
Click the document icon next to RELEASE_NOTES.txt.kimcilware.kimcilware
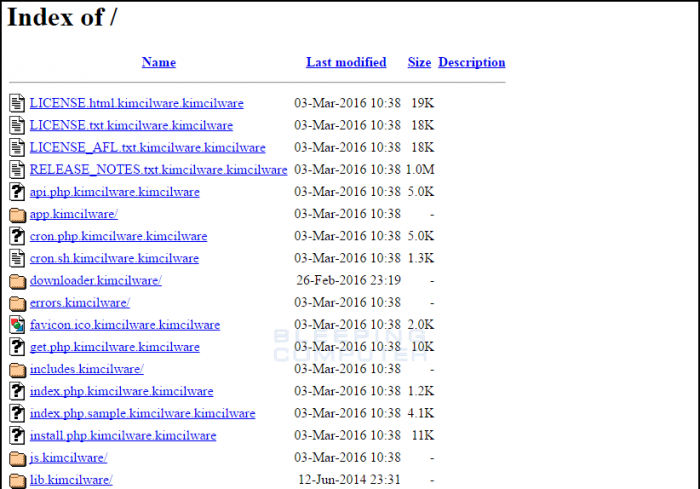(x=17, y=170)
